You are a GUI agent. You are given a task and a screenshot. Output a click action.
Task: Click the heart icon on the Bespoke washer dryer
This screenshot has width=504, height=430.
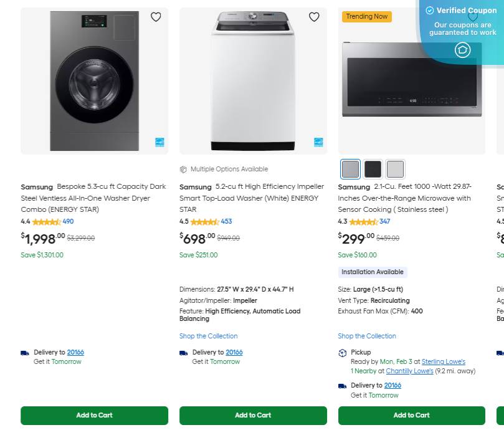(x=156, y=17)
